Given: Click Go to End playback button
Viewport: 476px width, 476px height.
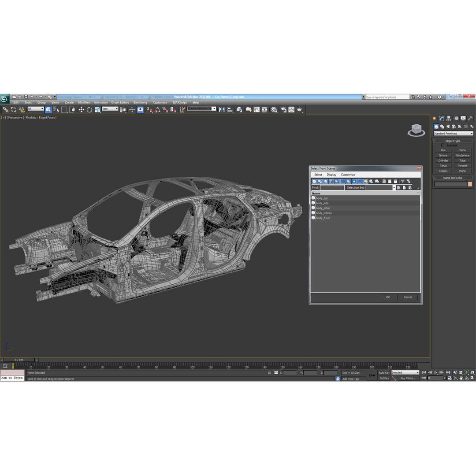Looking at the screenshot, I should (x=448, y=372).
